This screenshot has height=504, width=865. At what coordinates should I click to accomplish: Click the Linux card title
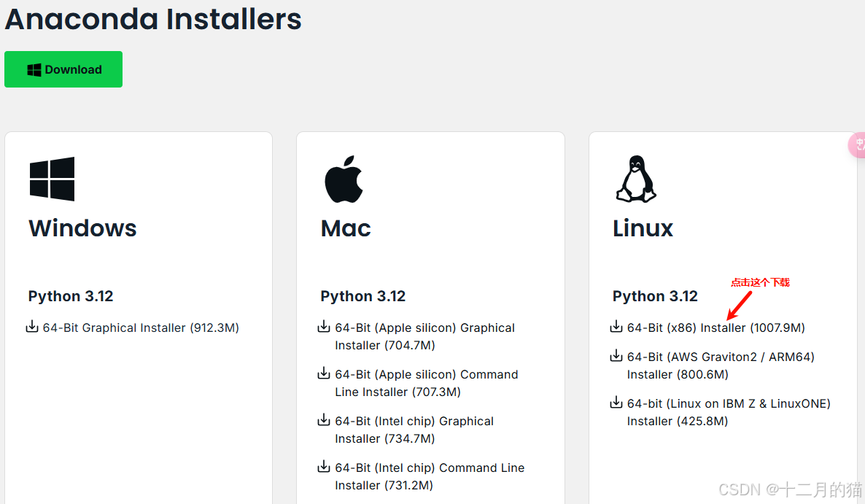click(643, 228)
